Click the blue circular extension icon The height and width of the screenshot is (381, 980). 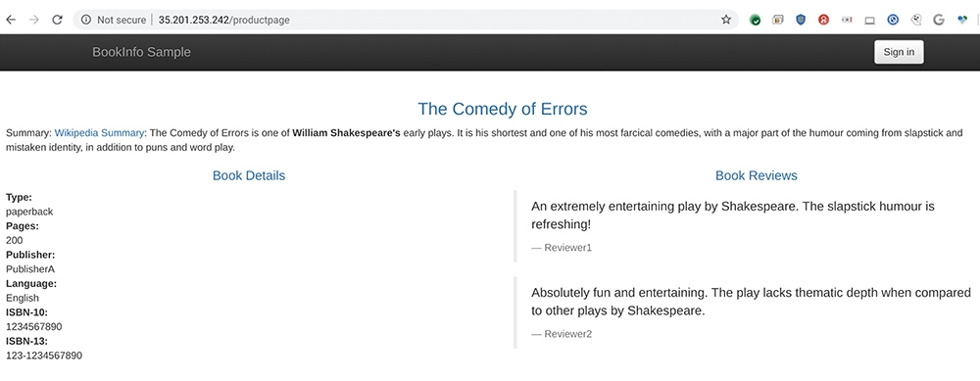(893, 20)
